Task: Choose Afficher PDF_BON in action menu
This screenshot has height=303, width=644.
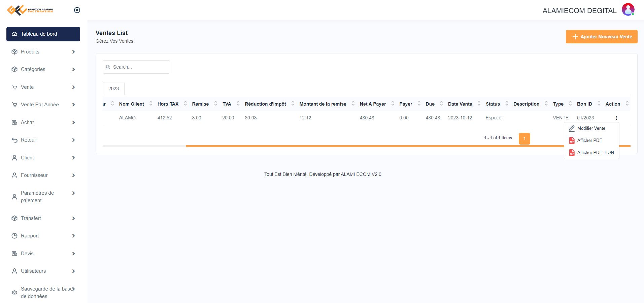Action: [595, 153]
